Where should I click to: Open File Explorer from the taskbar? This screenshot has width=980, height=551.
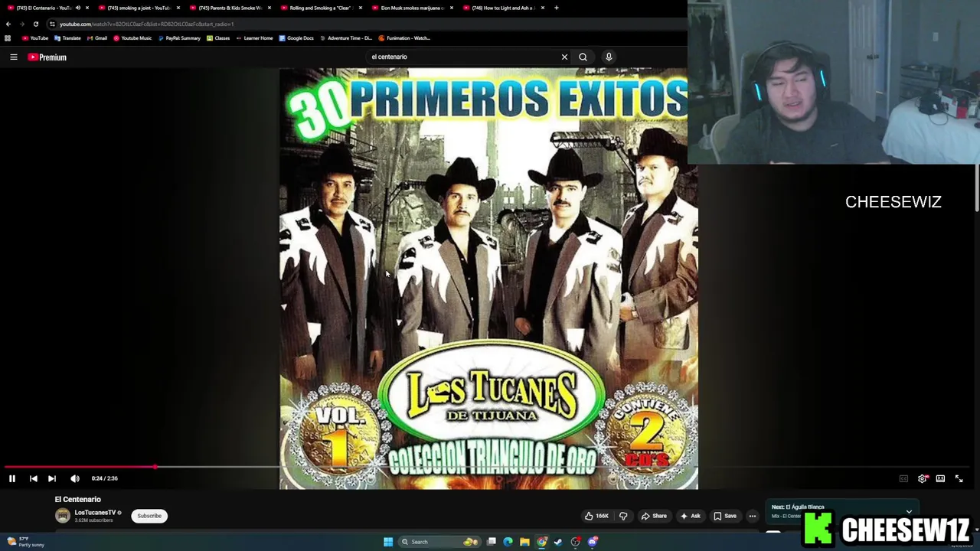click(524, 542)
